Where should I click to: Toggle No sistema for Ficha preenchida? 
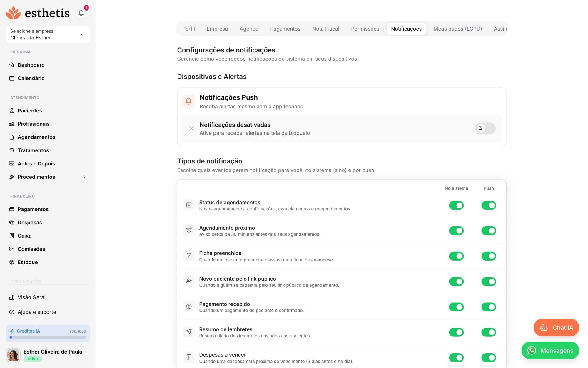[456, 256]
